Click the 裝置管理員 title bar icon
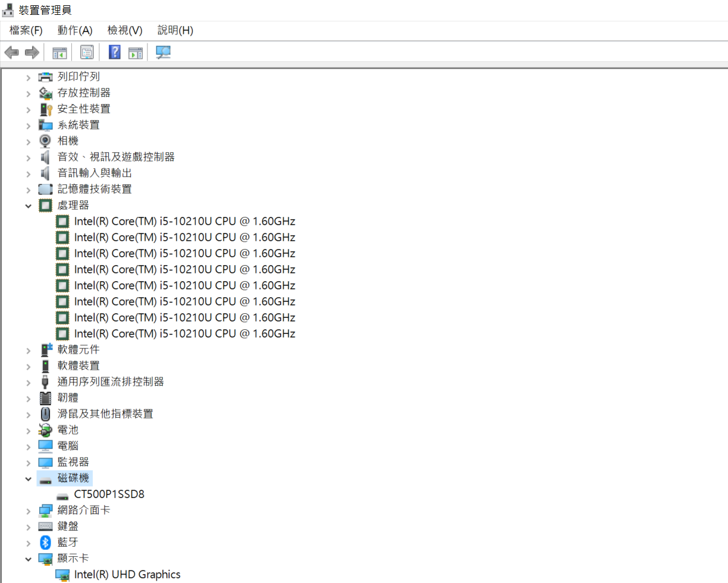The width and height of the screenshot is (728, 583). pos(8,10)
